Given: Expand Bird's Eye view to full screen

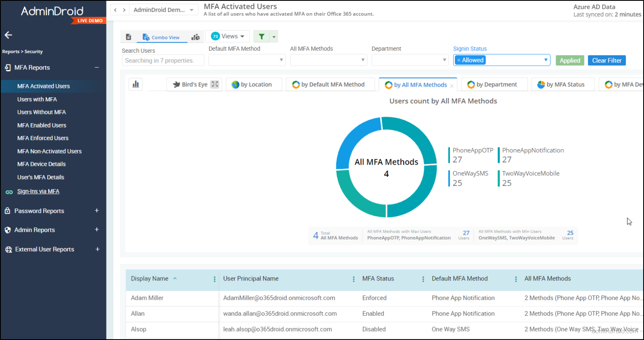Looking at the screenshot, I should coord(215,84).
